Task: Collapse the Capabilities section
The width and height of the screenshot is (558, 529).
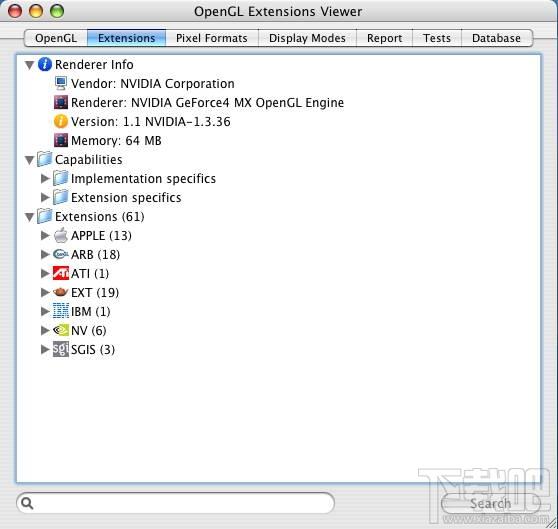Action: pos(30,160)
